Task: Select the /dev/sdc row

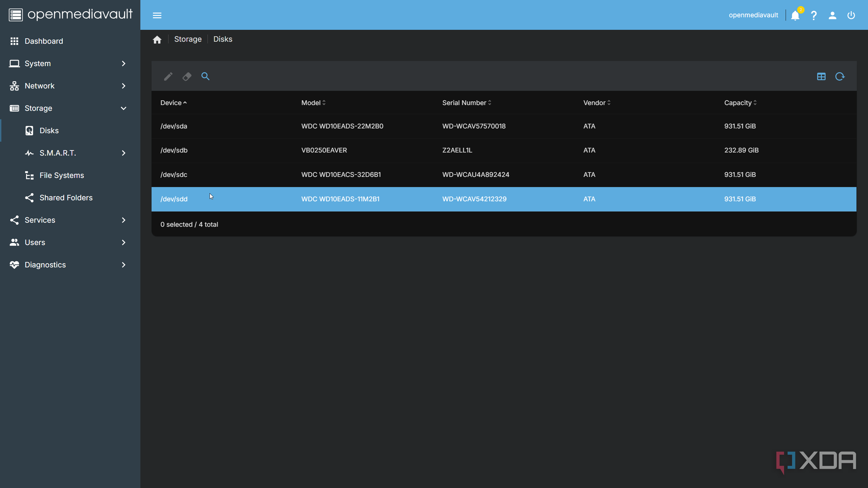Action: (504, 175)
